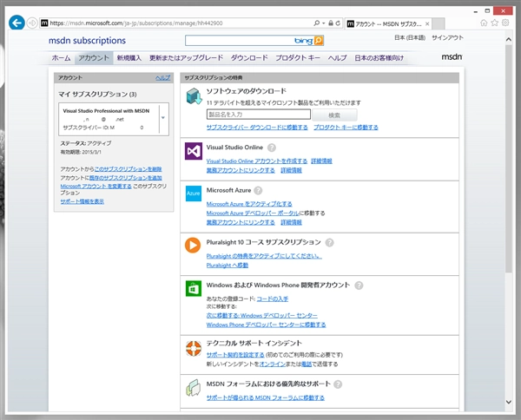The height and width of the screenshot is (420, 521).
Task: Click the msdn subscriptions title link
Action: point(87,41)
